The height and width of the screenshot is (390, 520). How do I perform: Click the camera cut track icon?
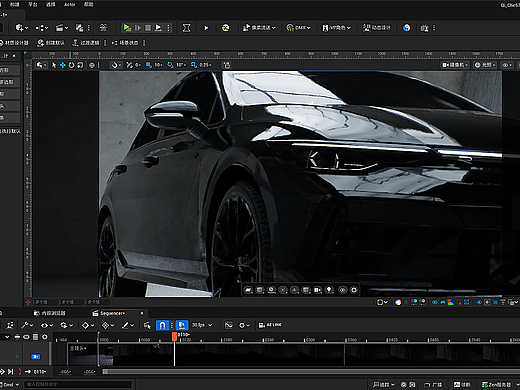[x=36, y=357]
